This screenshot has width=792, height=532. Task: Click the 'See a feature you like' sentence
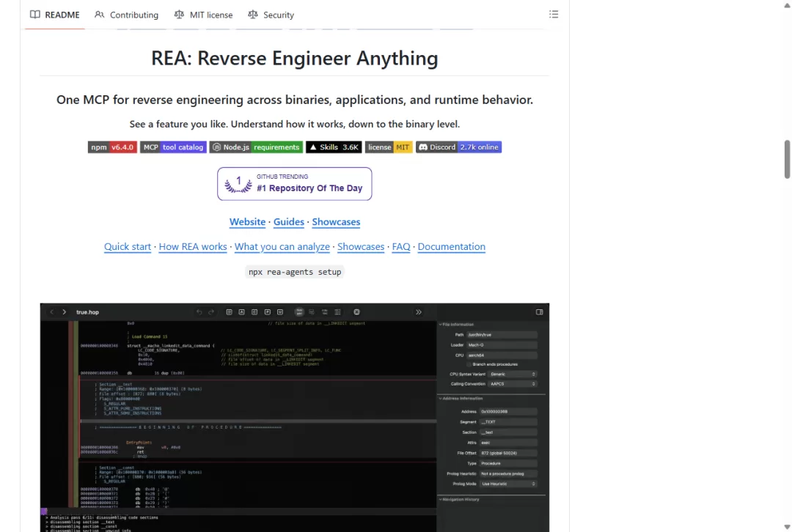[295, 124]
